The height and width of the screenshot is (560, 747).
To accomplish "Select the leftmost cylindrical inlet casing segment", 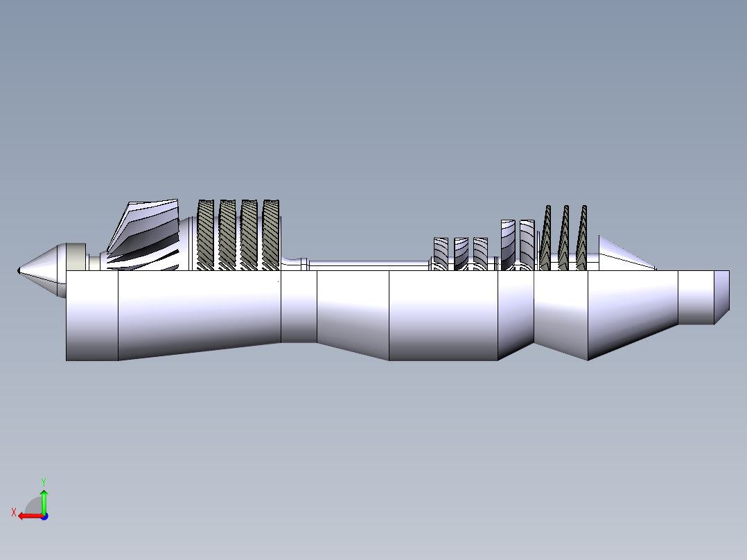I will pos(92,315).
